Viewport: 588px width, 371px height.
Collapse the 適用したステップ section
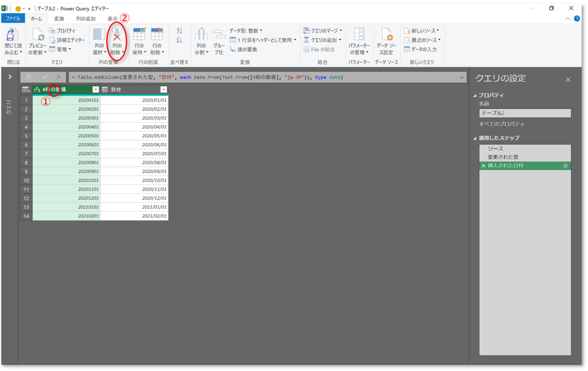[475, 138]
